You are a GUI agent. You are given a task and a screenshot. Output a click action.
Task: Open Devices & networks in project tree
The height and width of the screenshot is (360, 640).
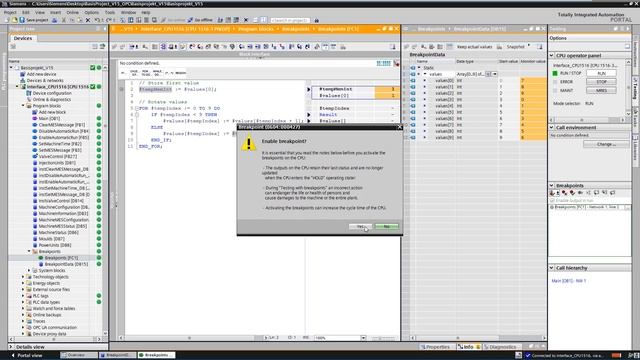(45, 80)
